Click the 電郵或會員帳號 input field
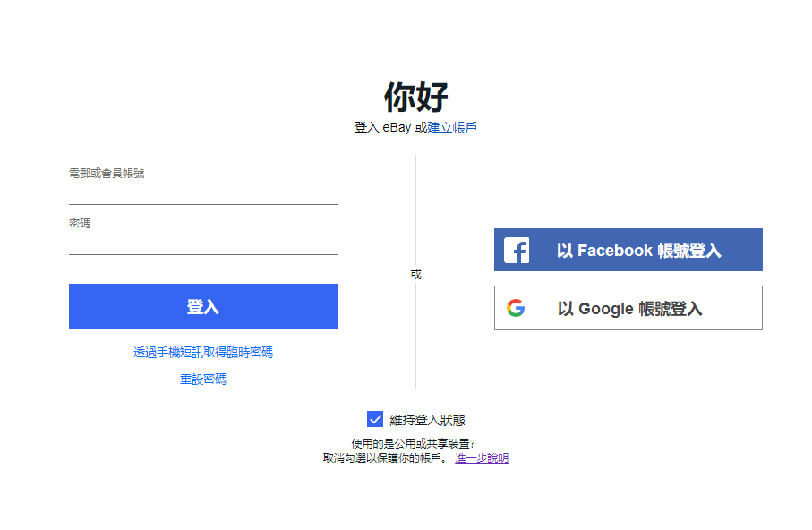This screenshot has height=530, width=812. point(203,185)
